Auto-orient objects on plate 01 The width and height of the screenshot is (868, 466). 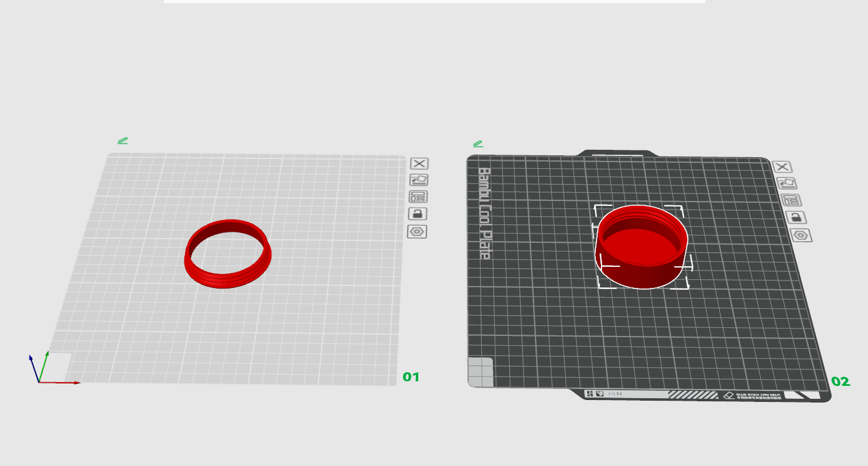tap(419, 180)
